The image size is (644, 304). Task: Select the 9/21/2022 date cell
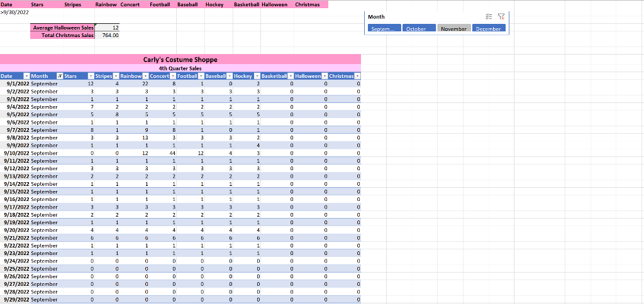(x=15, y=238)
